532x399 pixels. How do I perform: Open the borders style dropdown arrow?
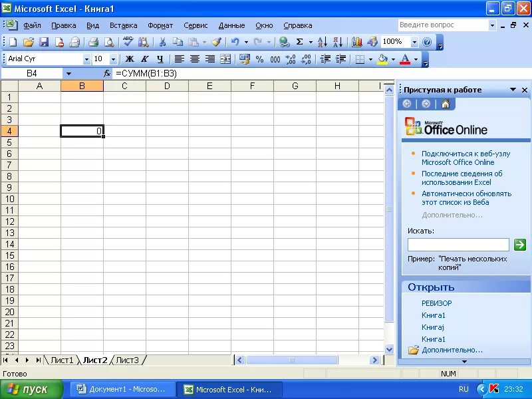tap(370, 59)
